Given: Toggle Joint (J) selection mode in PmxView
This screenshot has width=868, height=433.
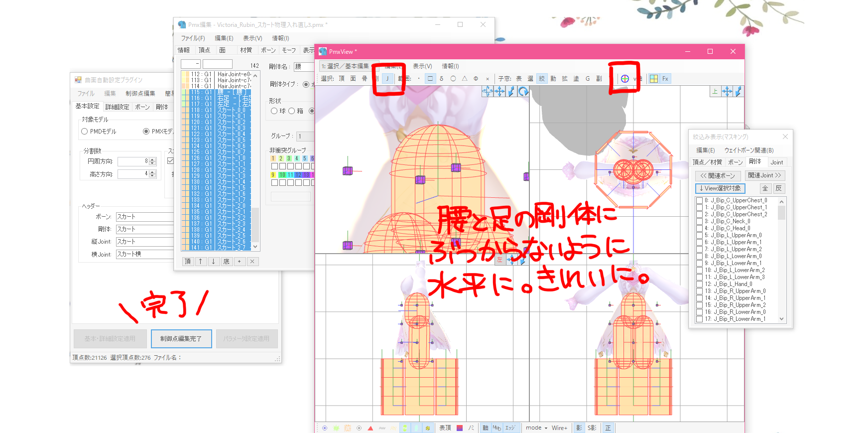Looking at the screenshot, I should click(x=387, y=79).
